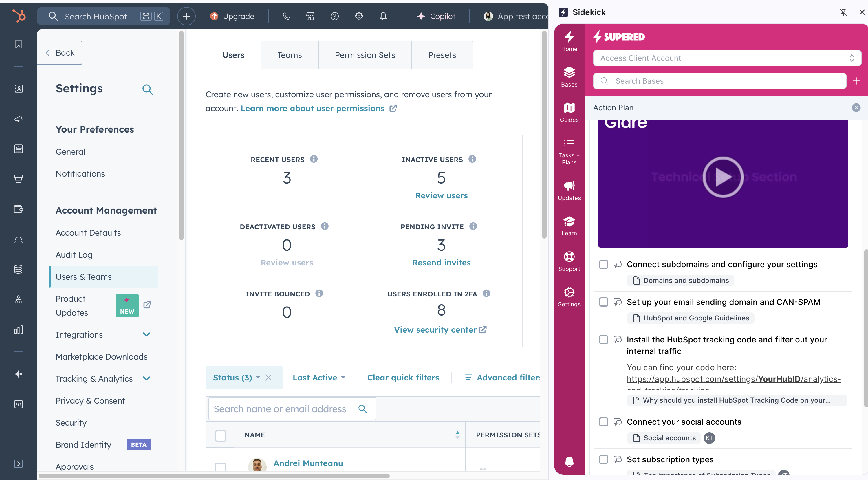868x480 pixels.
Task: Unpin the Sidekick panel
Action: [x=843, y=12]
